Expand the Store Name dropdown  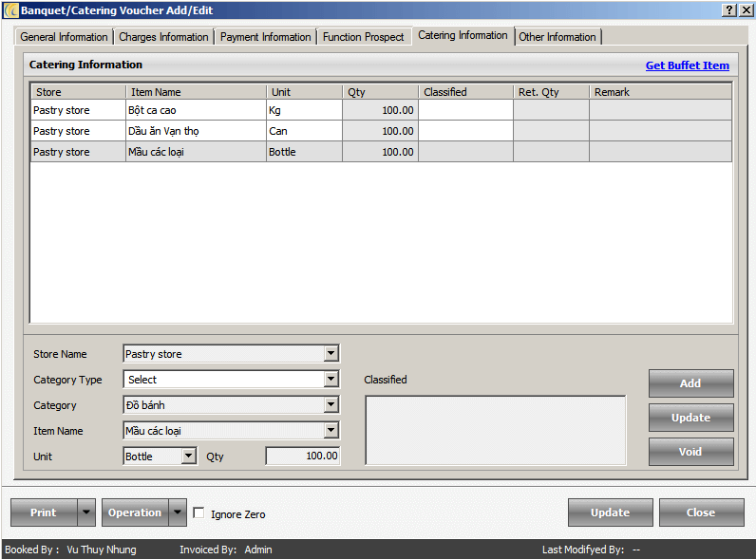click(x=331, y=354)
